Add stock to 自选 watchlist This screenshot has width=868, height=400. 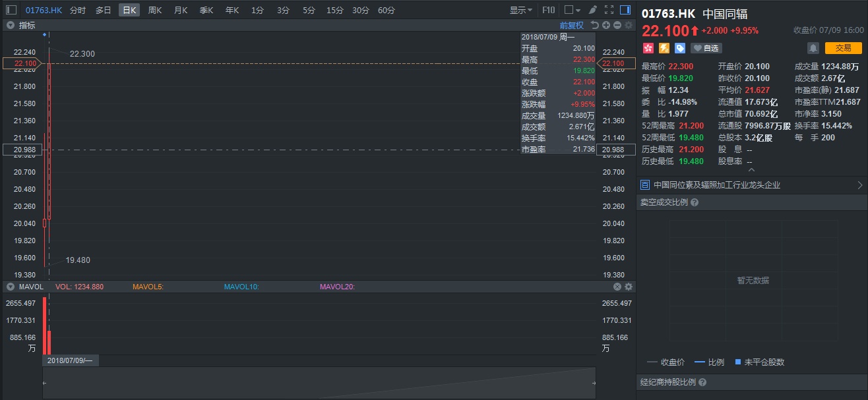706,48
